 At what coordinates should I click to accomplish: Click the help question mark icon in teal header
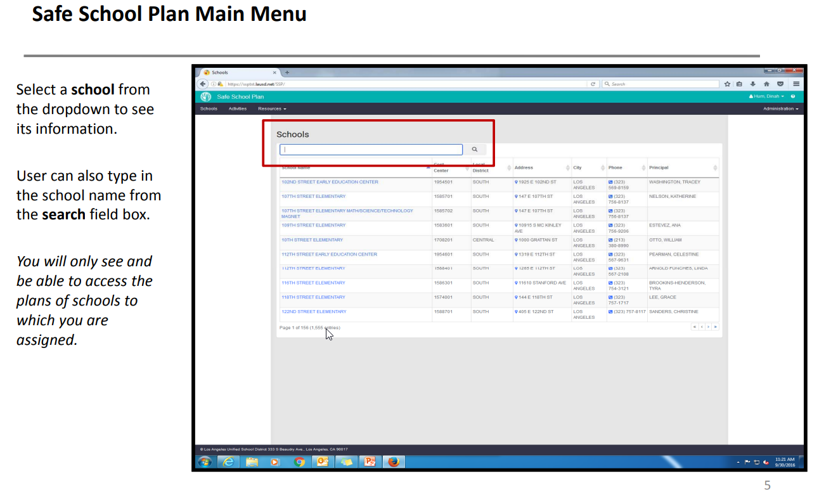point(792,96)
